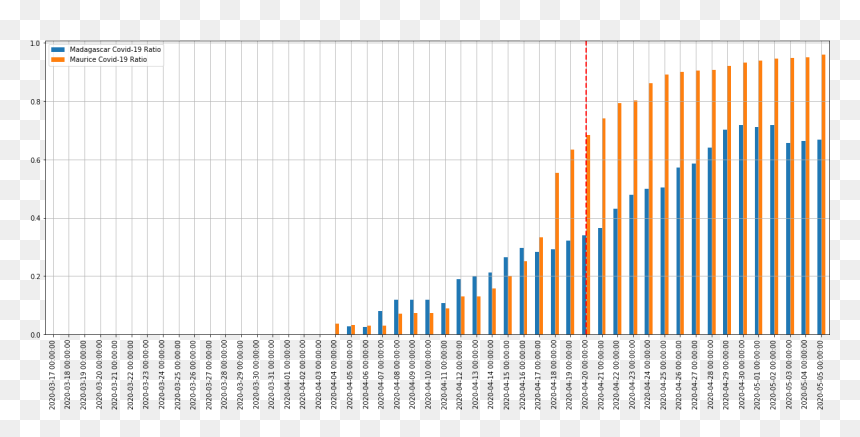The width and height of the screenshot is (860, 437).
Task: Click the orange Maurice bar for 2020-04-19
Action: point(573,242)
